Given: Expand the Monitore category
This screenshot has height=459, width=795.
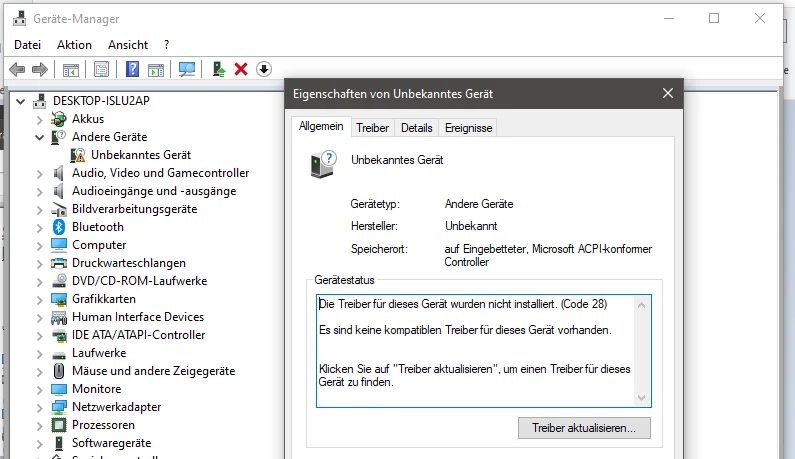Looking at the screenshot, I should 40,389.
